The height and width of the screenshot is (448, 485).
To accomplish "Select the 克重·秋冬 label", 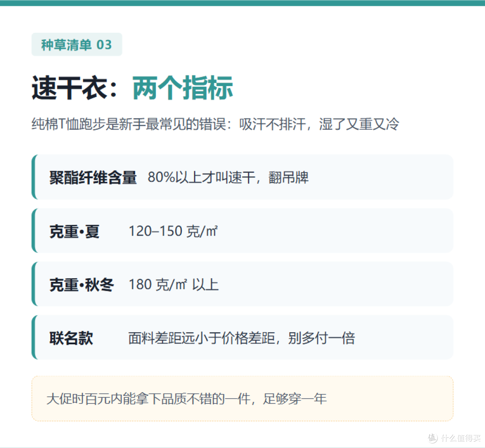I will pyautogui.click(x=82, y=285).
